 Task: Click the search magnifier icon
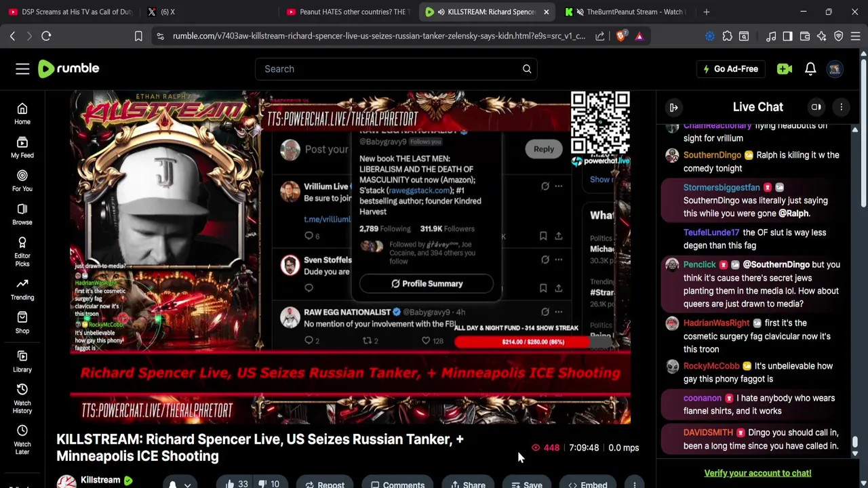coord(527,68)
